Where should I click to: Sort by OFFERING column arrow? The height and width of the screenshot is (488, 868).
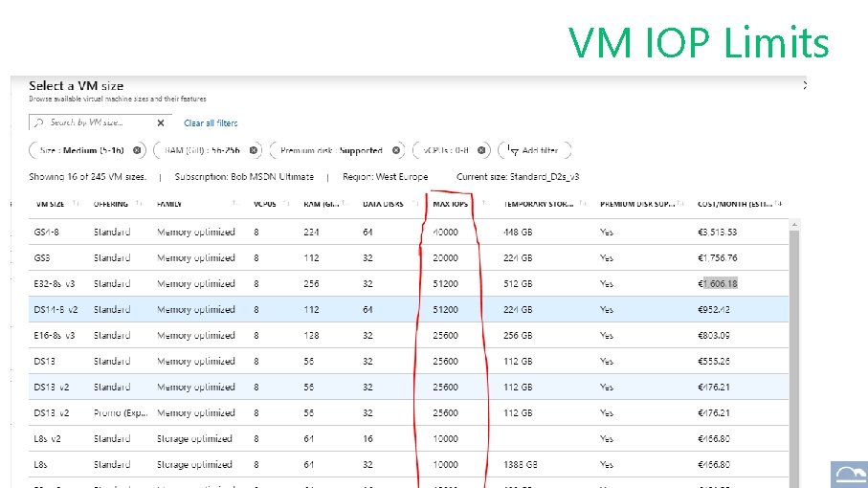click(x=139, y=204)
